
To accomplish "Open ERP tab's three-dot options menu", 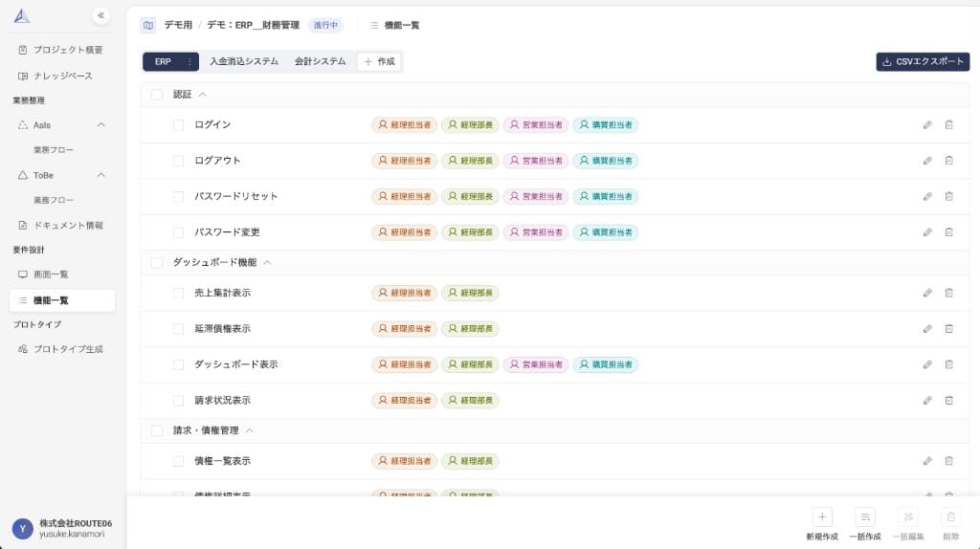I will pyautogui.click(x=189, y=62).
